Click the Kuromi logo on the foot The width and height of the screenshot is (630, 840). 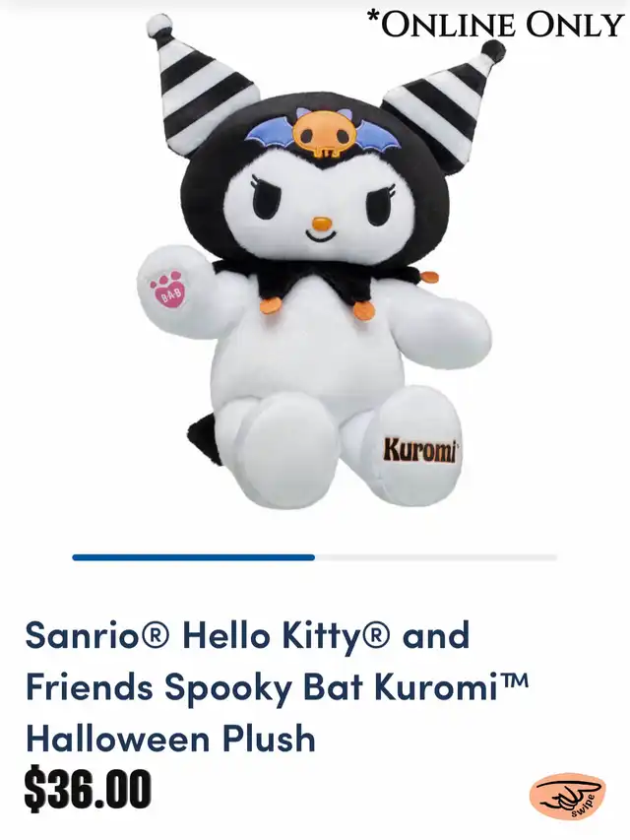point(421,451)
